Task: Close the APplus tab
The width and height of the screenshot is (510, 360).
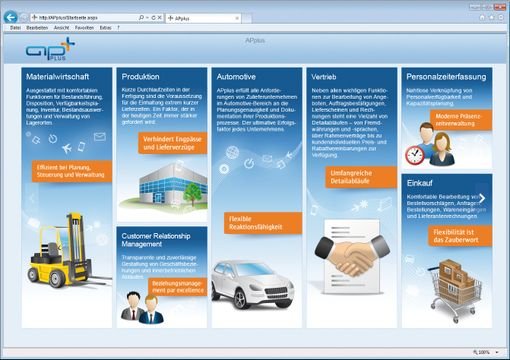Action: tap(237, 18)
